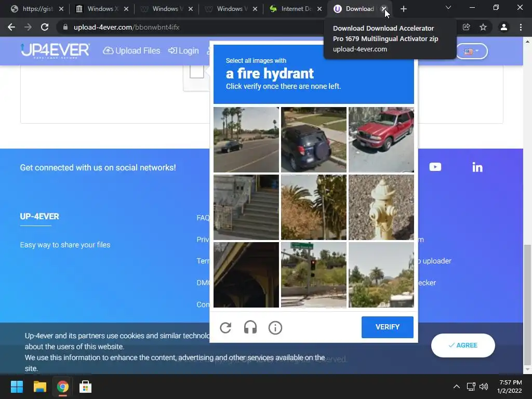
Task: Select the brown palm fronds tile
Action: pos(314,207)
